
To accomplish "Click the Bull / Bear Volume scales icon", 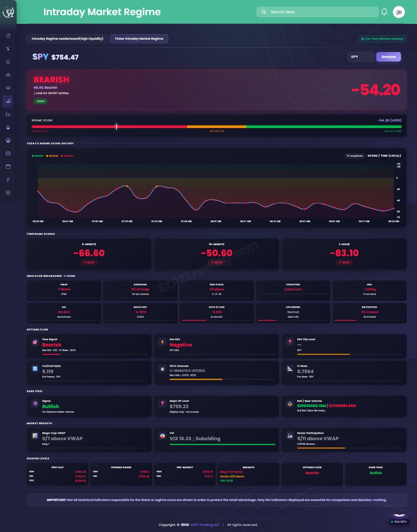I will click(290, 404).
